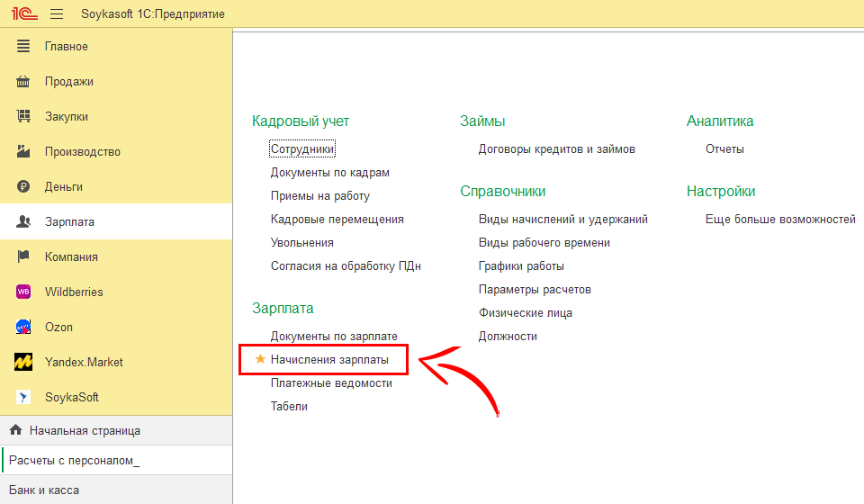Open the Yandex.Market section

click(x=116, y=362)
